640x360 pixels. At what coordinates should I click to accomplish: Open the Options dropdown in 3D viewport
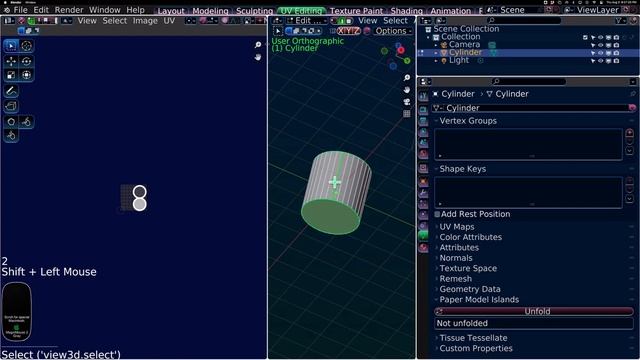tap(393, 31)
